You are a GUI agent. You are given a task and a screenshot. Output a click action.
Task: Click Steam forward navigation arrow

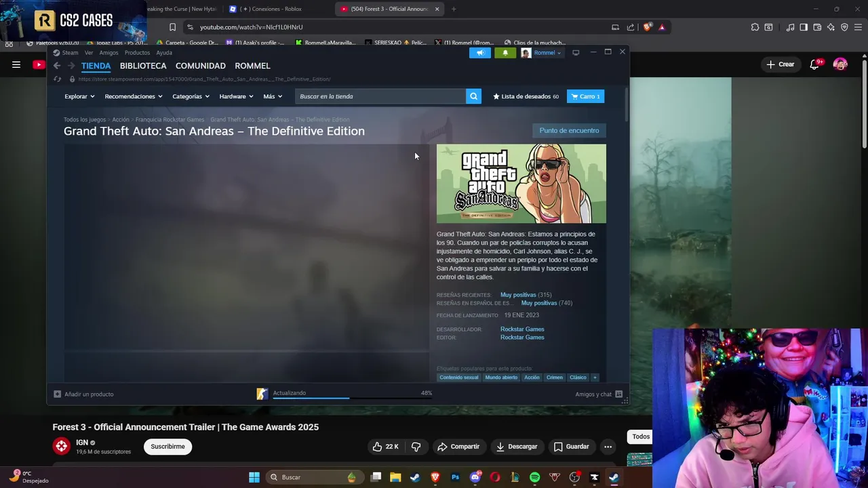point(71,66)
